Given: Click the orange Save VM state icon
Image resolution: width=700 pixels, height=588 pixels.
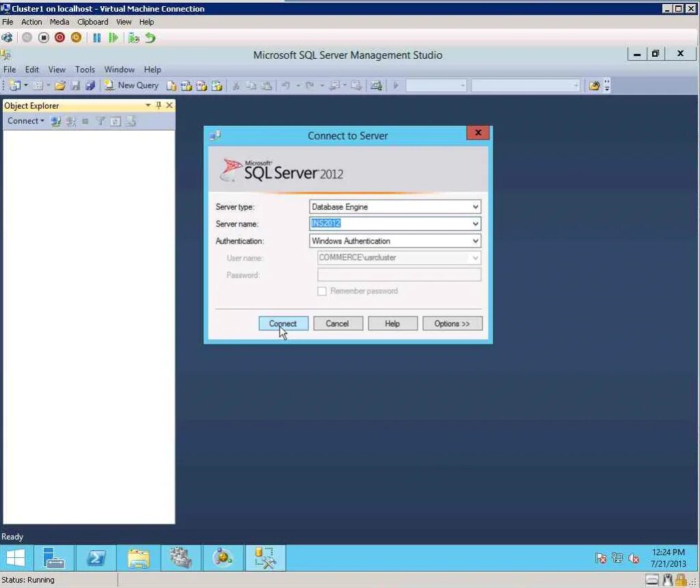Looking at the screenshot, I should 77,38.
